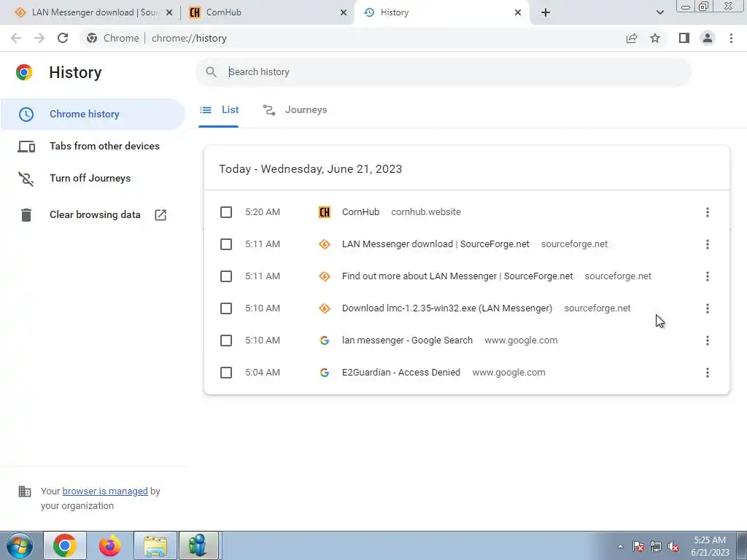Close the CornHub browser tab
747x560 pixels.
(x=343, y=12)
